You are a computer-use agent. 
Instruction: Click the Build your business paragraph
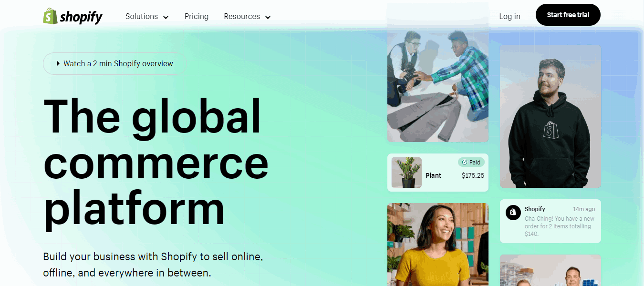(153, 265)
